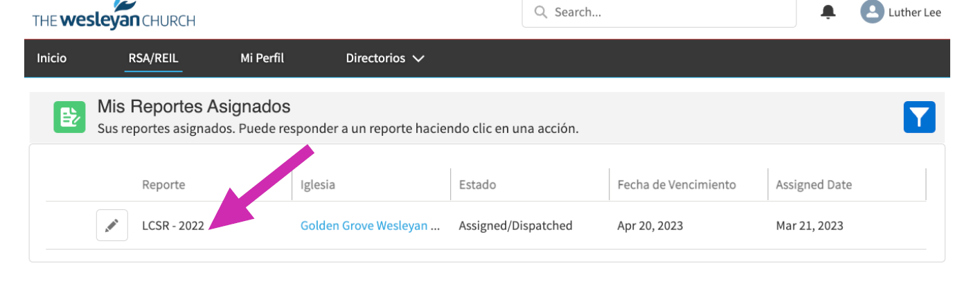Click the Sus reportes asignados description text
The width and height of the screenshot is (980, 282).
click(337, 129)
